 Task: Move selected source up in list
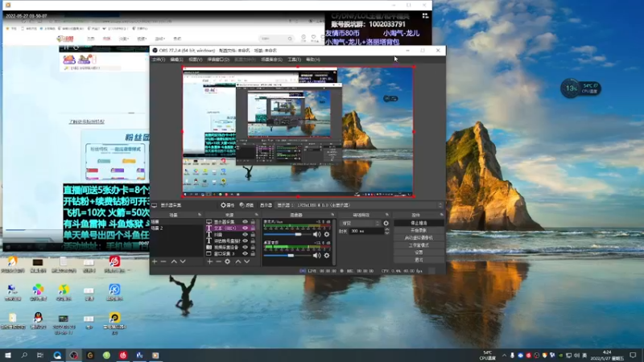237,261
